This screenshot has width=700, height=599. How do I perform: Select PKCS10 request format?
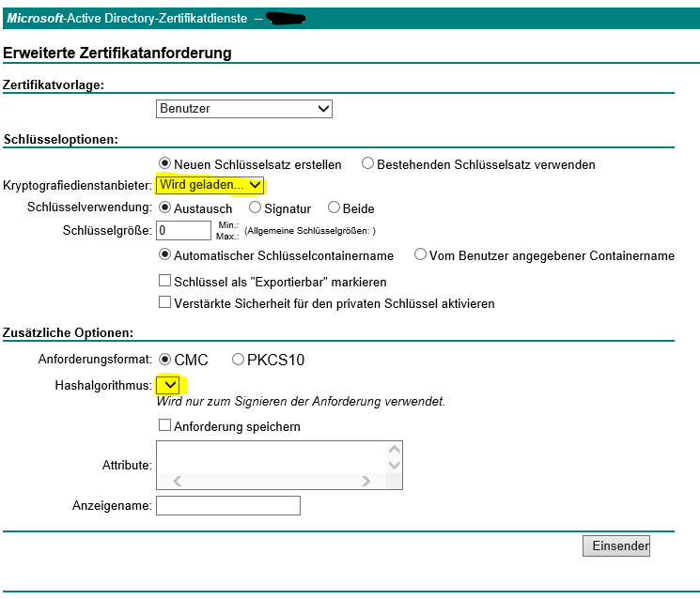click(x=238, y=359)
